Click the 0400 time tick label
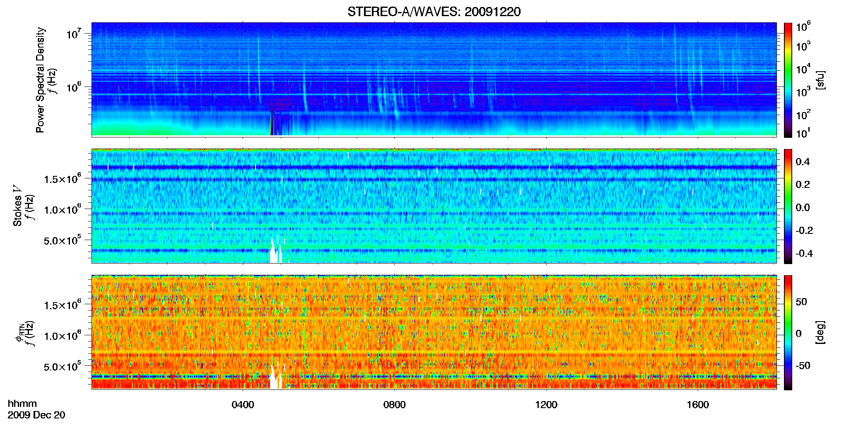Screen dimensions: 868x447 (243, 405)
